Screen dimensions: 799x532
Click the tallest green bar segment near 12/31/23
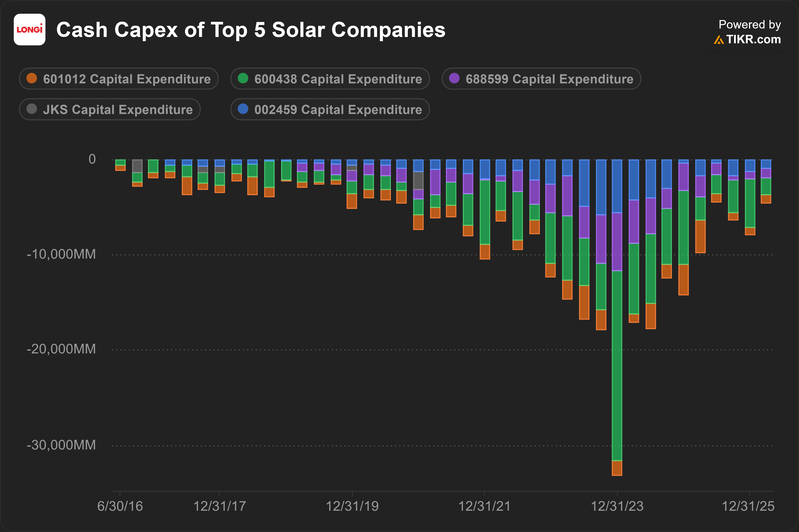pos(617,366)
